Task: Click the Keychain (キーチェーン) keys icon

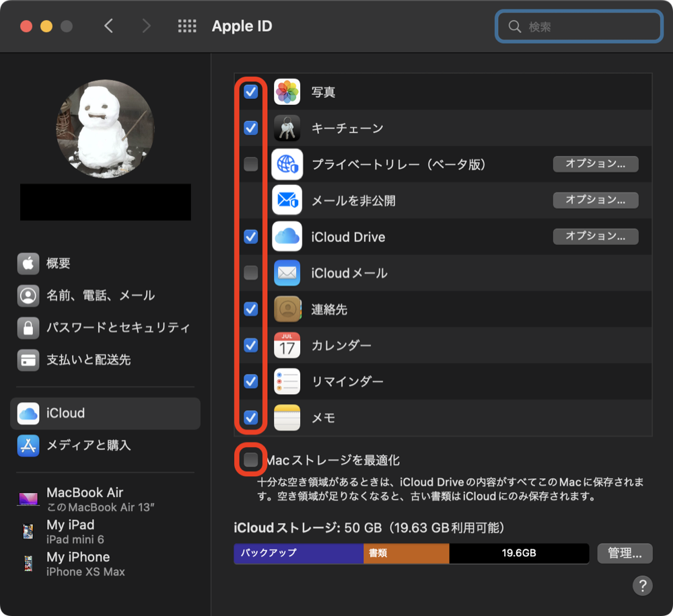Action: click(x=287, y=128)
